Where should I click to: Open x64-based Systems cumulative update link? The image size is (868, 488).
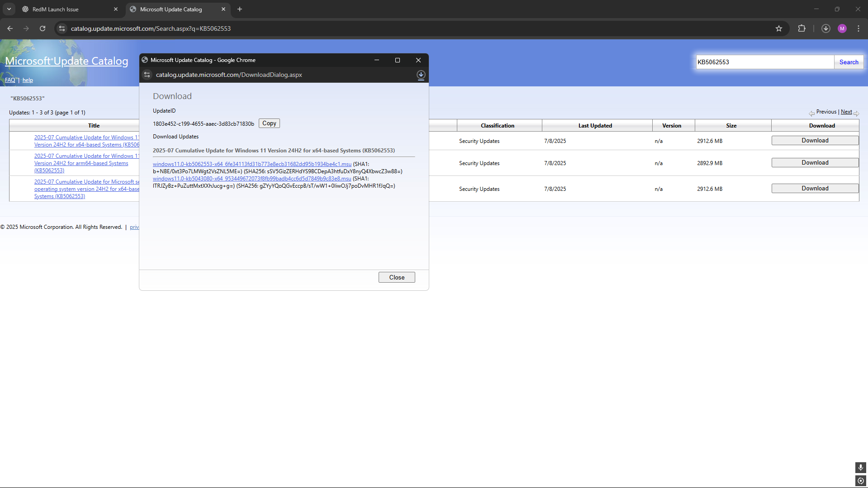(x=87, y=141)
